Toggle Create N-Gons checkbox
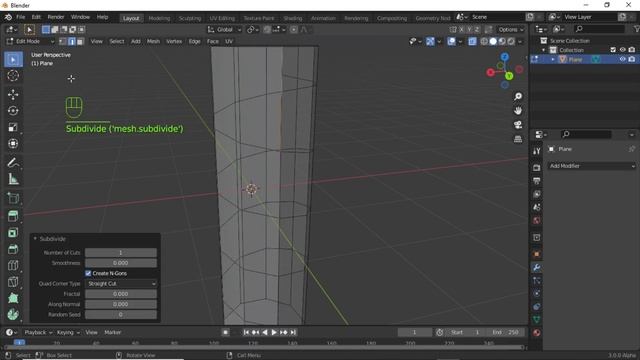Screen dimensions: 640x360 pyautogui.click(x=88, y=273)
